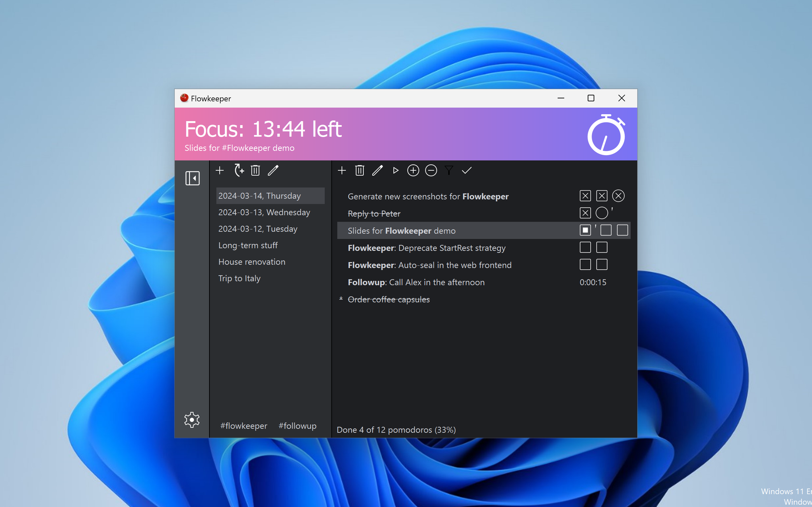Edit the work item with pencil icon

click(x=378, y=170)
